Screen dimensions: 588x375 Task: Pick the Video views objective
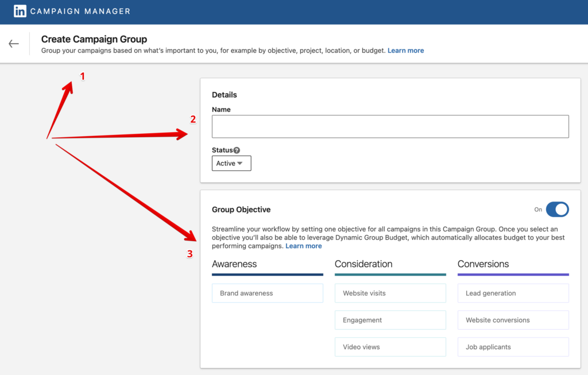coord(390,347)
